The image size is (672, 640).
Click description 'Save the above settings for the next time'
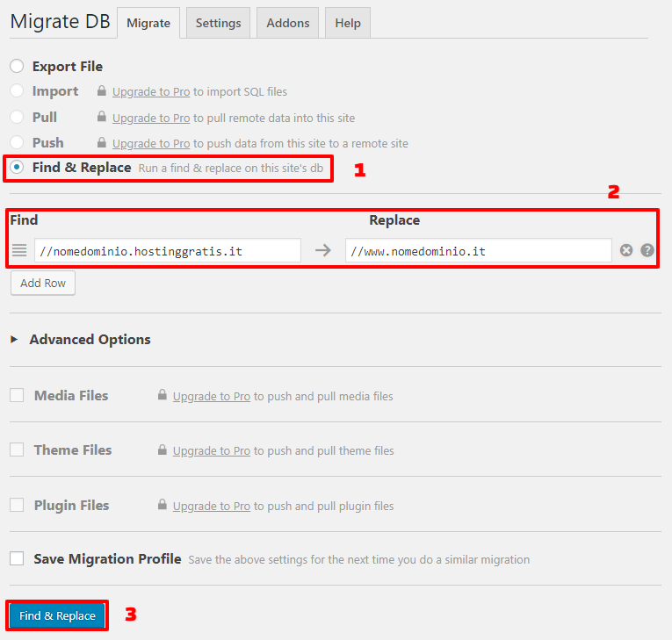click(x=359, y=559)
